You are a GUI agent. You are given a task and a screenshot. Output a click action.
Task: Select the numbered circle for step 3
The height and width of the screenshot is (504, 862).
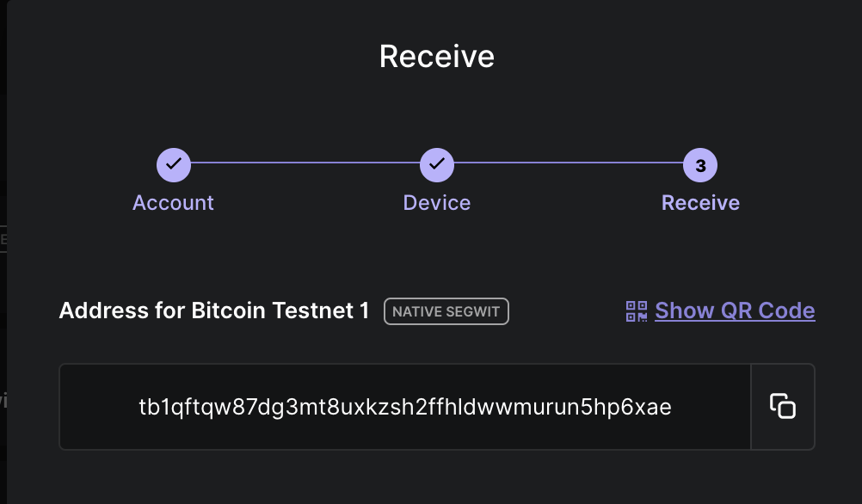point(699,163)
